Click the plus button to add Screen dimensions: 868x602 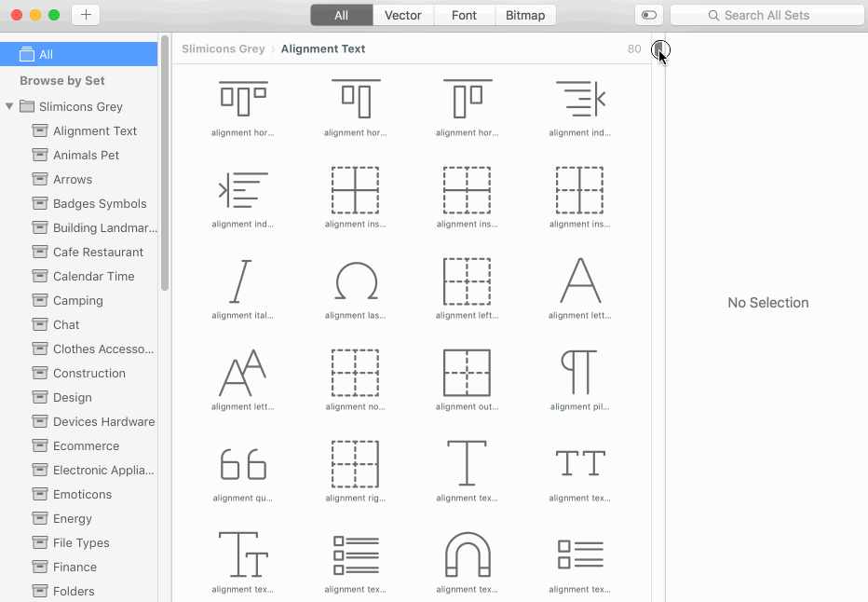[85, 15]
